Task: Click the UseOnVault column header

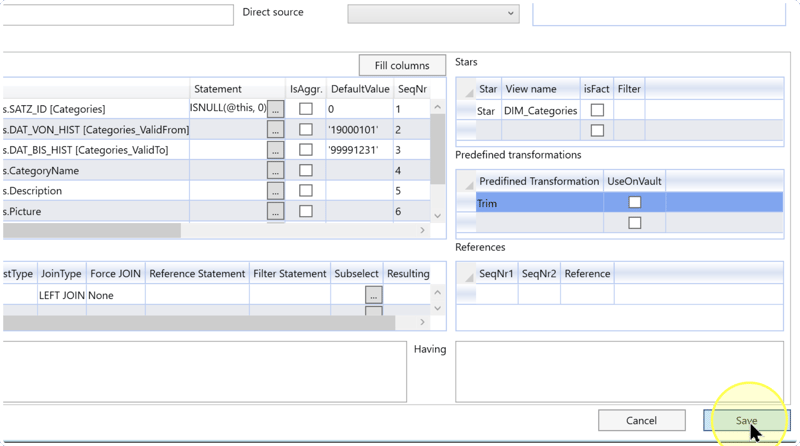Action: click(x=634, y=181)
